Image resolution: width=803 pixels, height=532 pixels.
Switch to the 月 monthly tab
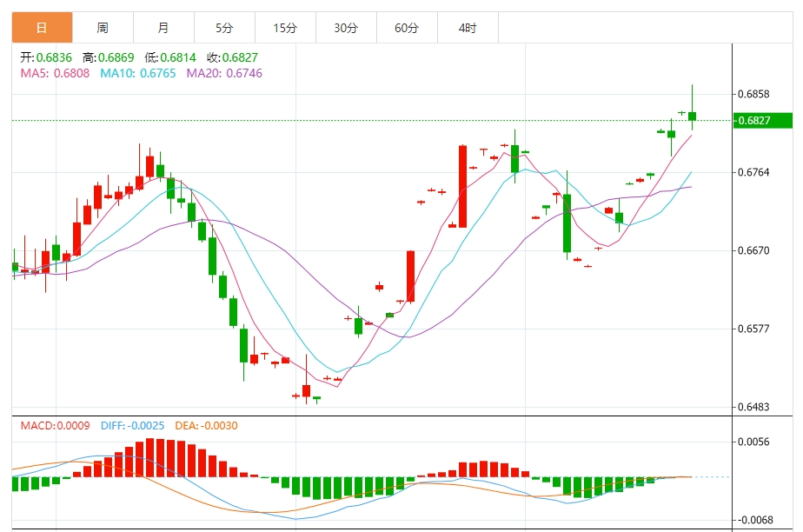pos(163,28)
